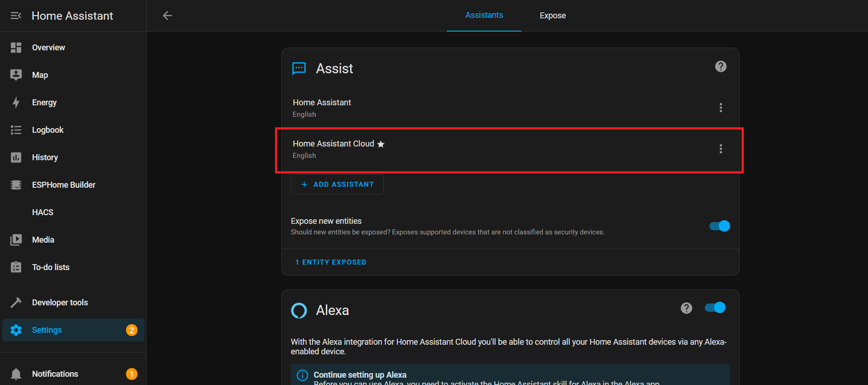Click the Add Assistant button

[x=337, y=184]
